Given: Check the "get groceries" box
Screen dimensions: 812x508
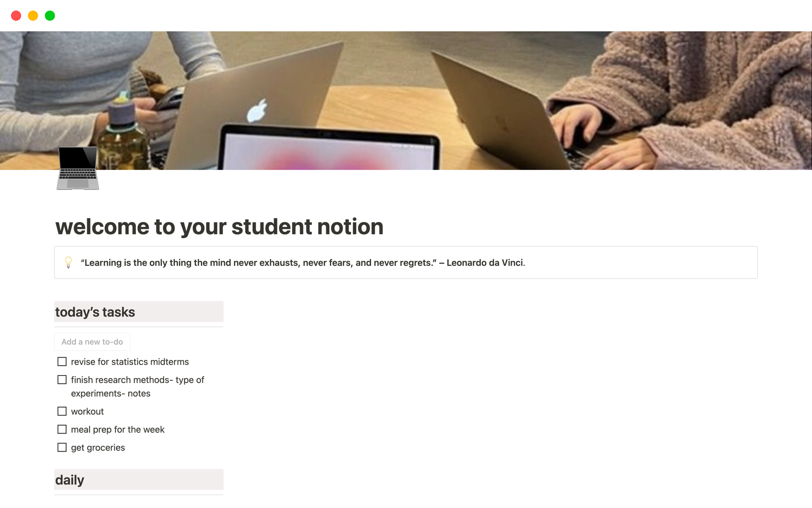Looking at the screenshot, I should 62,447.
